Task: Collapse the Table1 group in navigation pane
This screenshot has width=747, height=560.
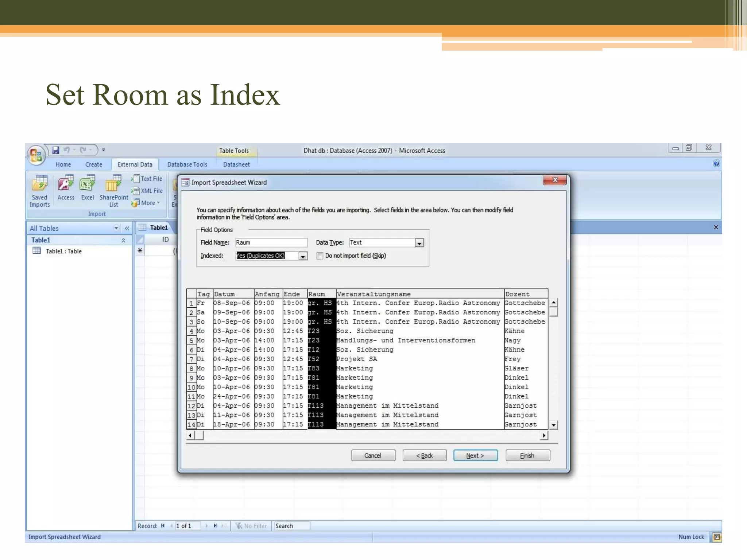Action: point(123,240)
